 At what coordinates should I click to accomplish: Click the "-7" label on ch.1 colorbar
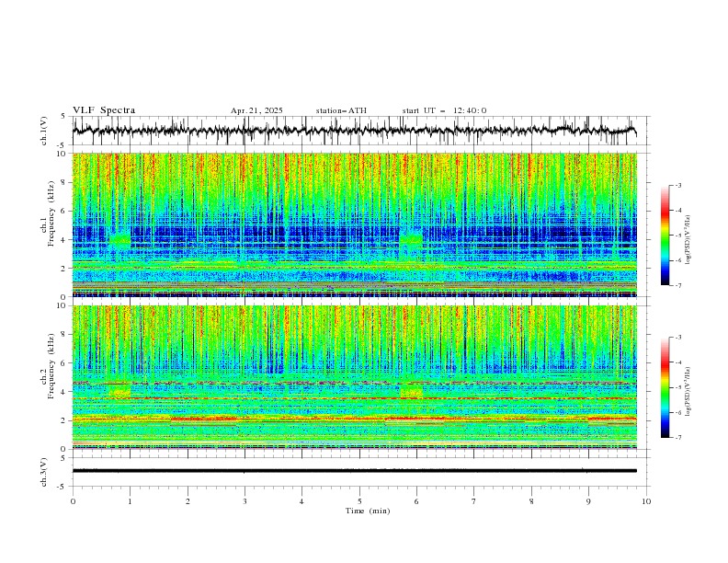[x=678, y=285]
